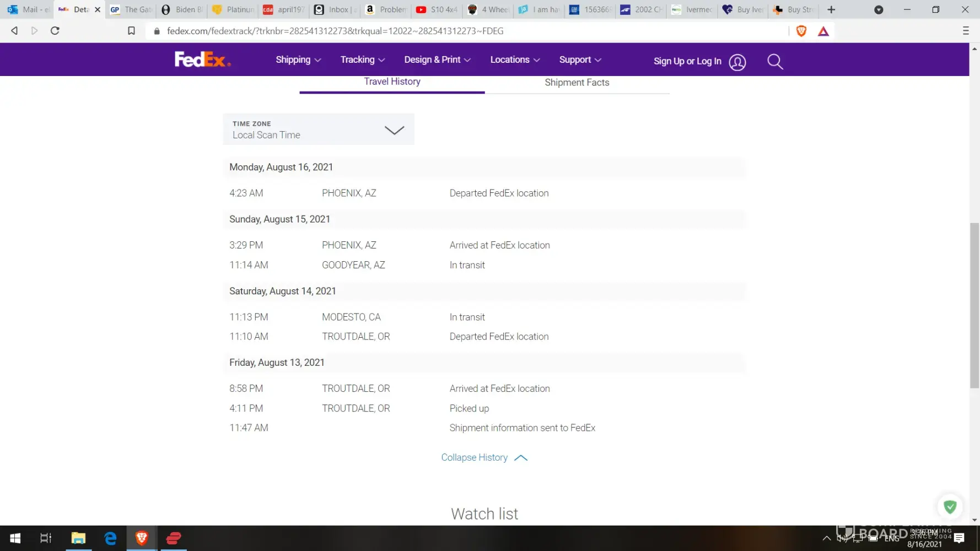Switch to the Mail browser tab

(x=28, y=9)
